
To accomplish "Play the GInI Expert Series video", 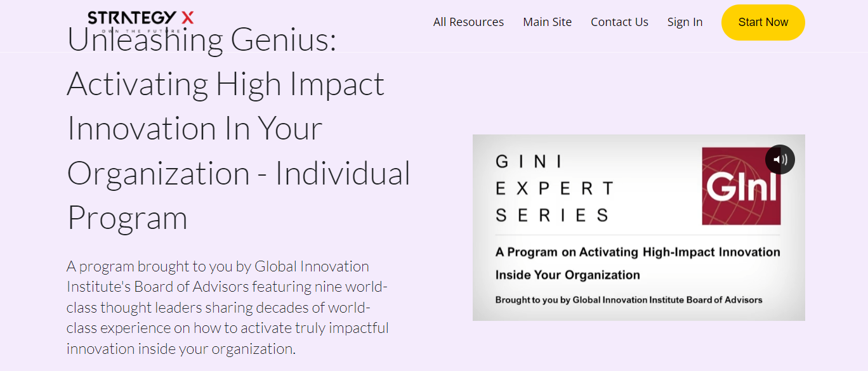I will point(638,227).
